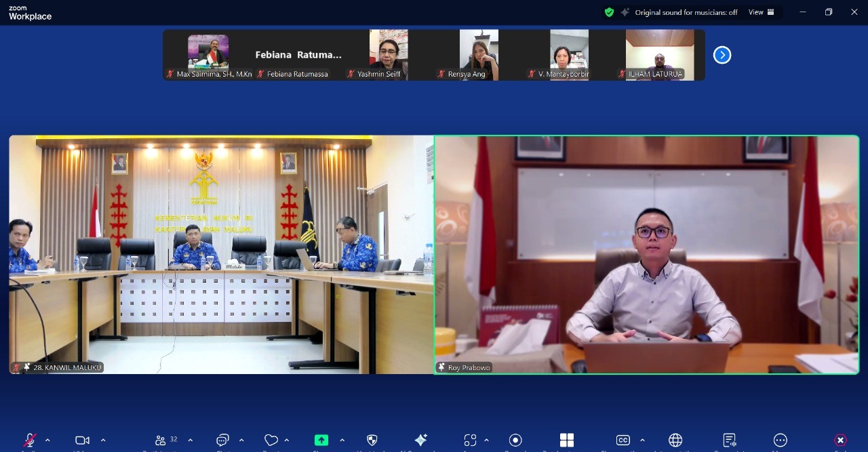Expand the video options chevron
Image resolution: width=868 pixels, height=452 pixels.
point(103,440)
